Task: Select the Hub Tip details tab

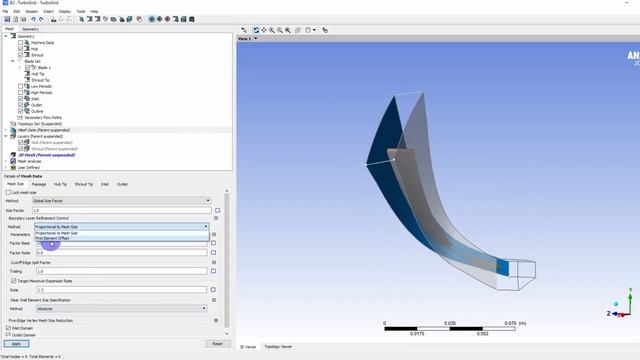Action: [x=60, y=184]
